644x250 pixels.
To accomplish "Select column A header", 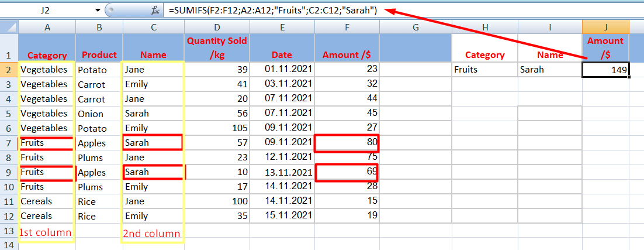I will (x=47, y=27).
